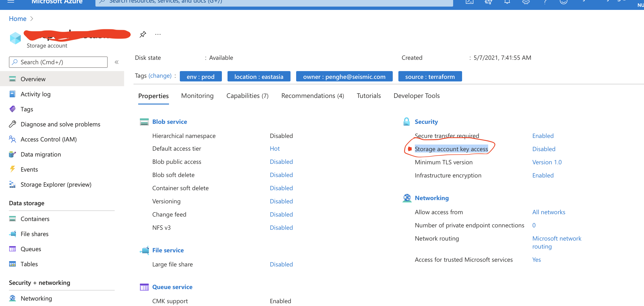Click the Blob service icon
The height and width of the screenshot is (306, 644).
pyautogui.click(x=144, y=122)
